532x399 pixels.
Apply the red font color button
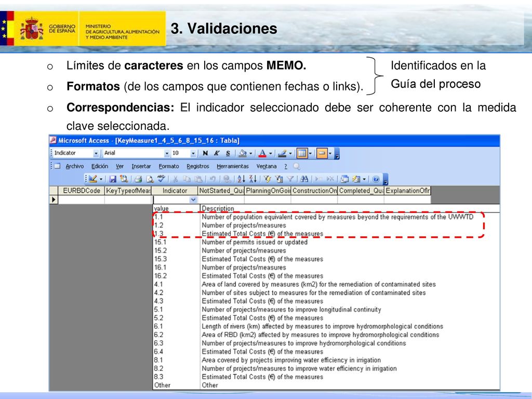262,153
